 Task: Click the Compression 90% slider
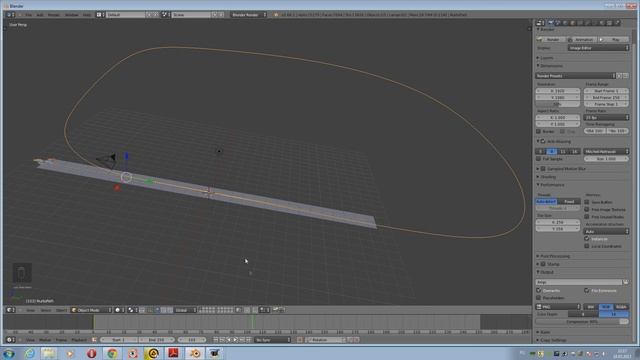[x=582, y=322]
